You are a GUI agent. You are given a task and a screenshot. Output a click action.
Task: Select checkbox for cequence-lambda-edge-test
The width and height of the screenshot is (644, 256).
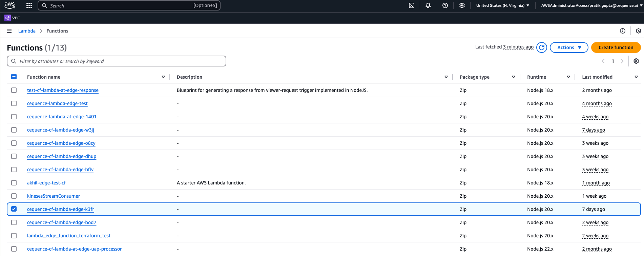[x=14, y=103]
